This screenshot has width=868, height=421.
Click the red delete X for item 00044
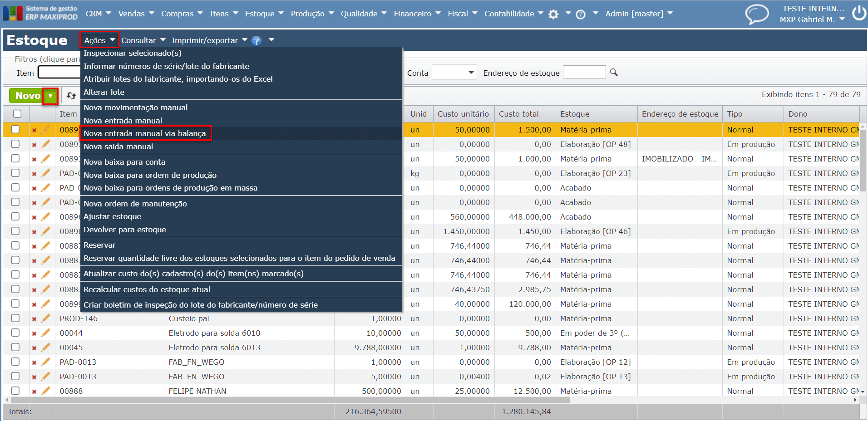34,333
